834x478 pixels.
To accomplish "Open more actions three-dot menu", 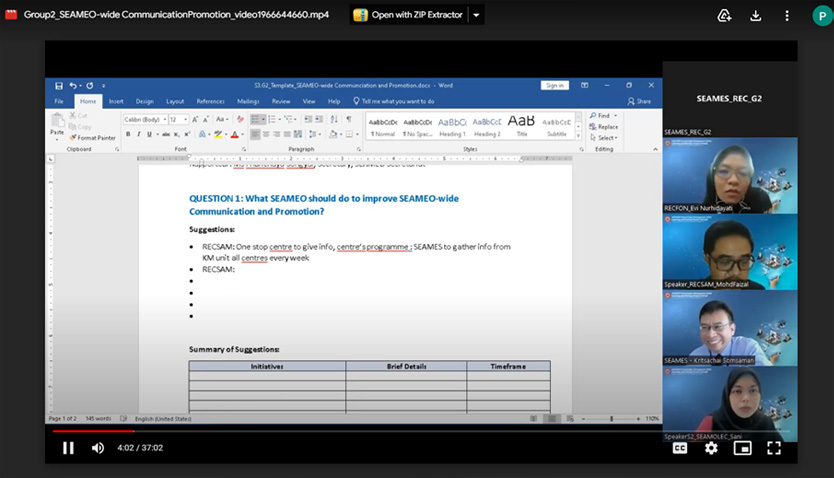I will tap(787, 15).
